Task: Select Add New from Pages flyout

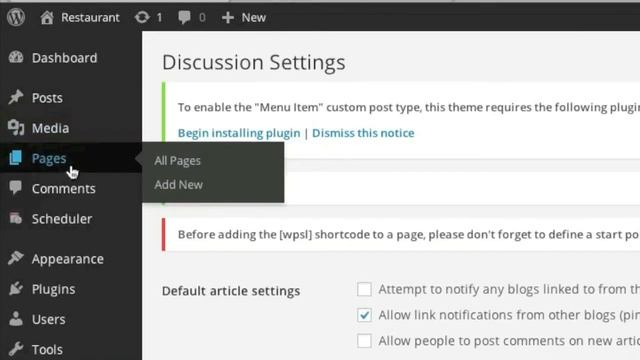Action: 178,184
